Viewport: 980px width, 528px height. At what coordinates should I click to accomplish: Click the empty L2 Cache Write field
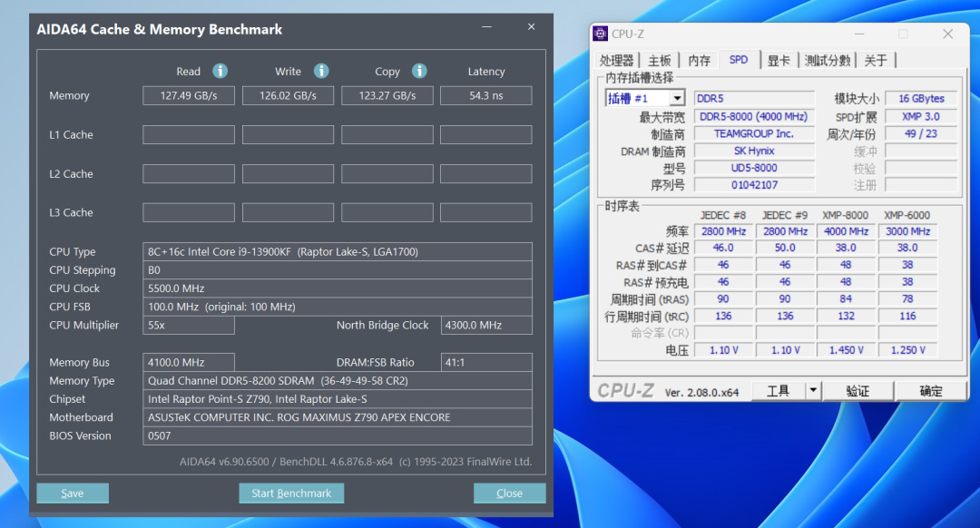tap(289, 173)
